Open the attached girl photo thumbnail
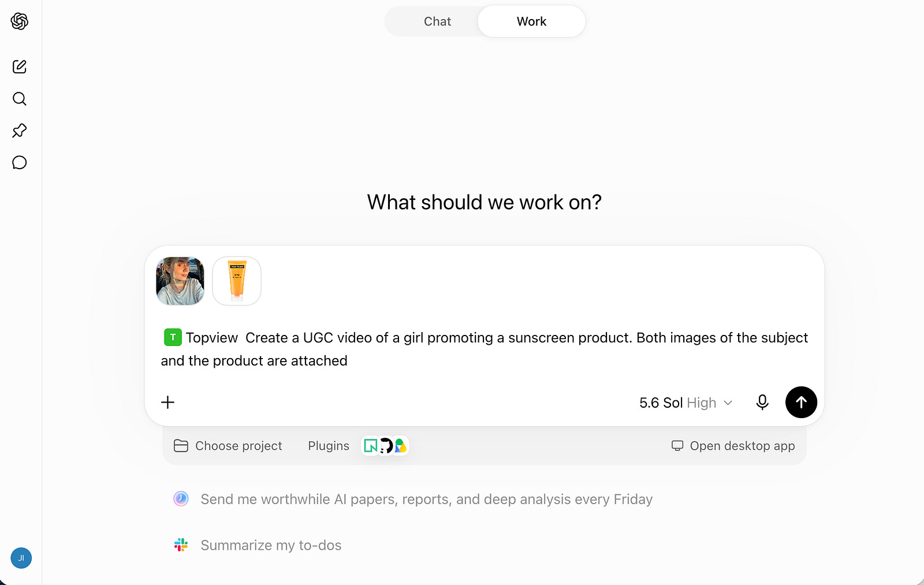This screenshot has width=924, height=585. [180, 281]
